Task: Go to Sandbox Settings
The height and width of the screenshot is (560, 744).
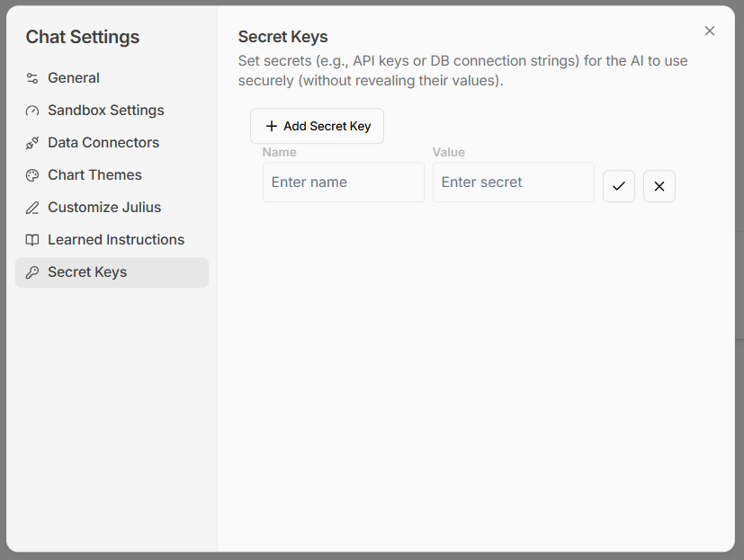Action: coord(106,111)
